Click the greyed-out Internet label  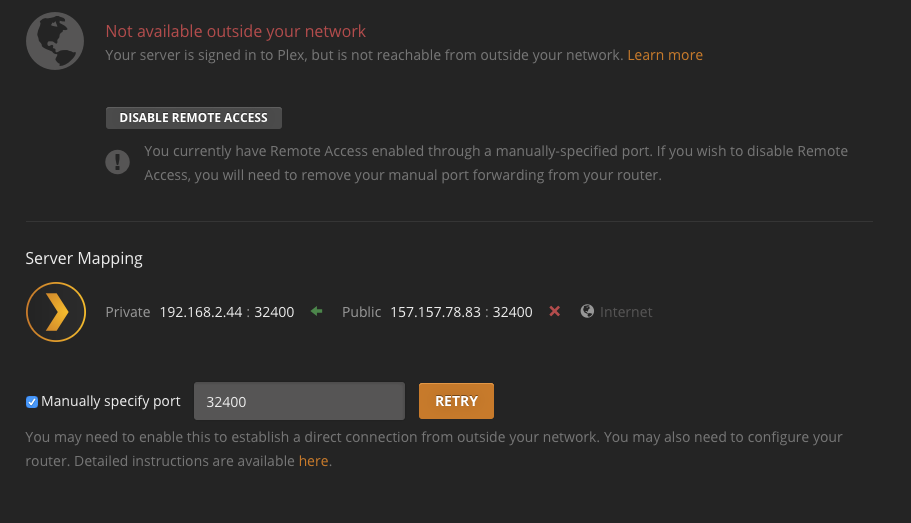[626, 312]
